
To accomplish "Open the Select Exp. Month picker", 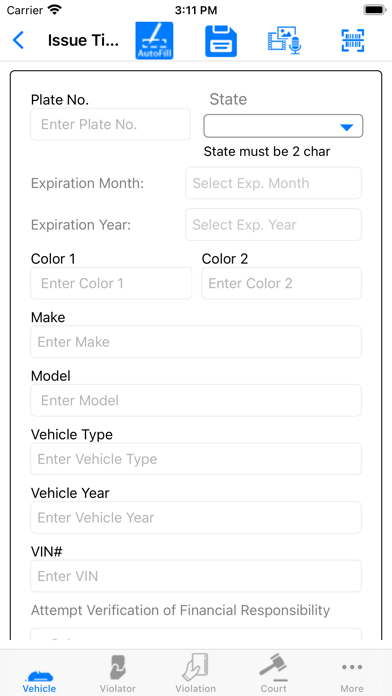I will pyautogui.click(x=273, y=183).
